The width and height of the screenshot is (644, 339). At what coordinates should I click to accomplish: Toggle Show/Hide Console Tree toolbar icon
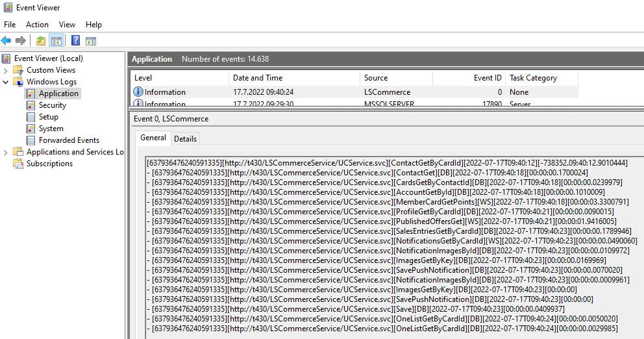(x=56, y=41)
